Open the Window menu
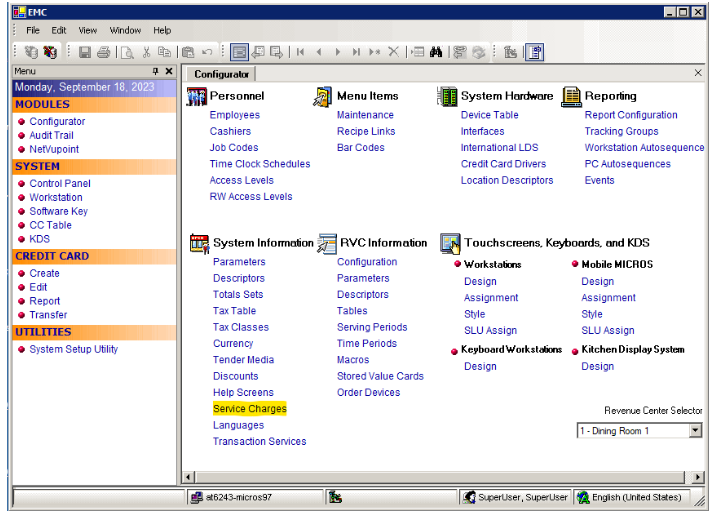 click(x=125, y=31)
